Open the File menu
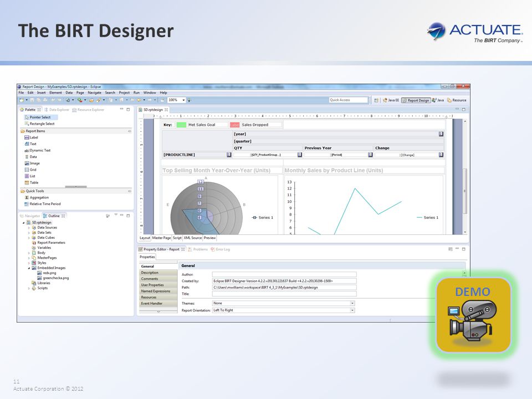532x399 pixels. (21, 93)
